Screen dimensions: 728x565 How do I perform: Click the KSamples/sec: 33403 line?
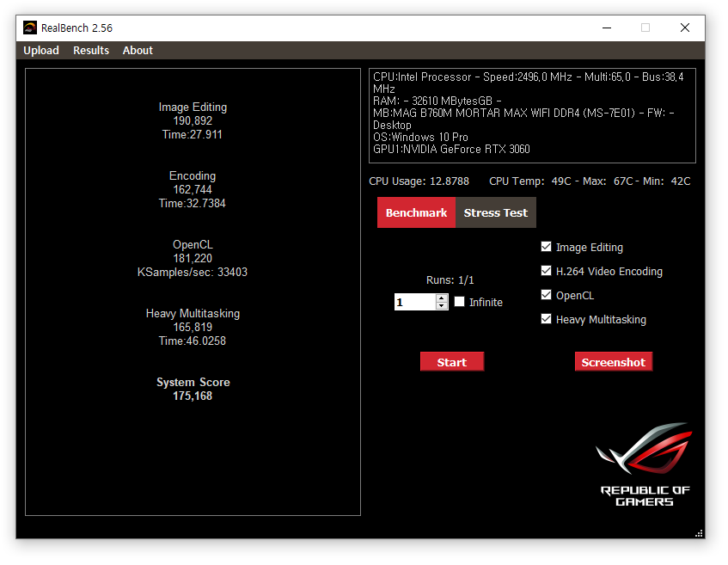click(x=193, y=273)
